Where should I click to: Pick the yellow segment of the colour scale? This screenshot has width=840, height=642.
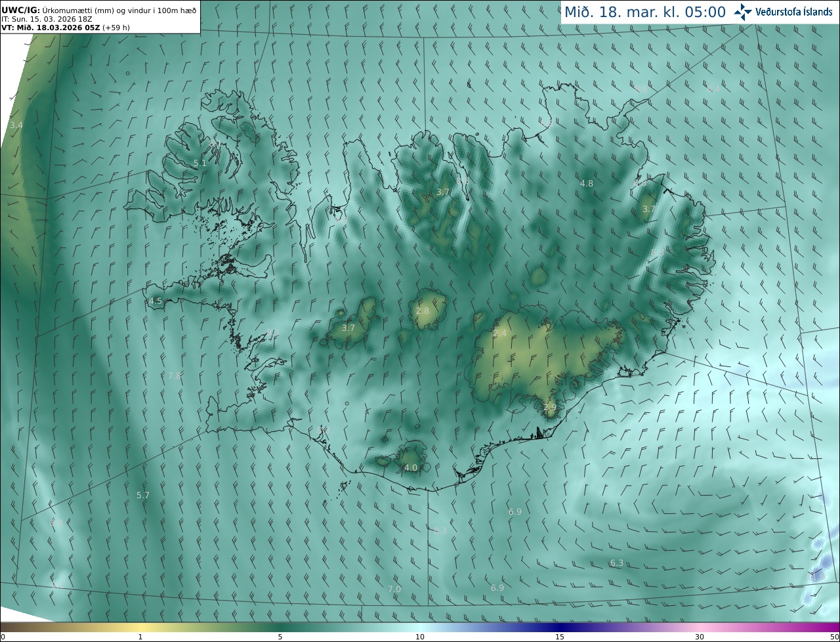140,627
